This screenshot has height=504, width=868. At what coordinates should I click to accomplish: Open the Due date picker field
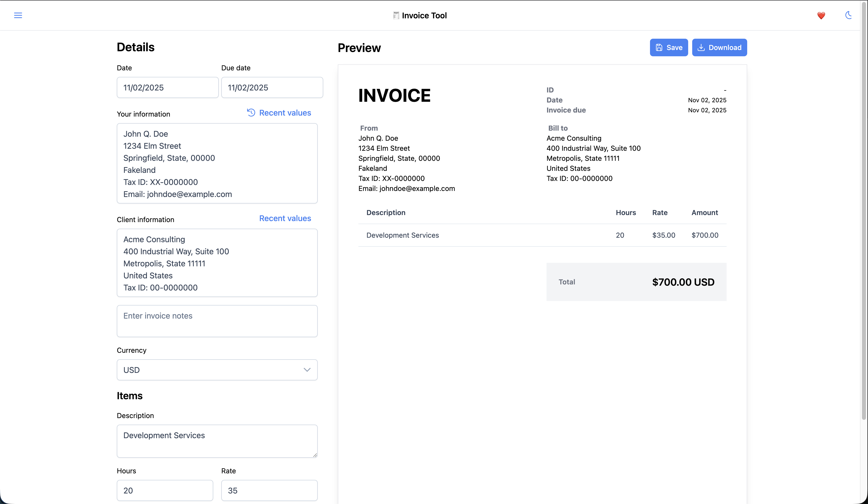[x=272, y=87]
